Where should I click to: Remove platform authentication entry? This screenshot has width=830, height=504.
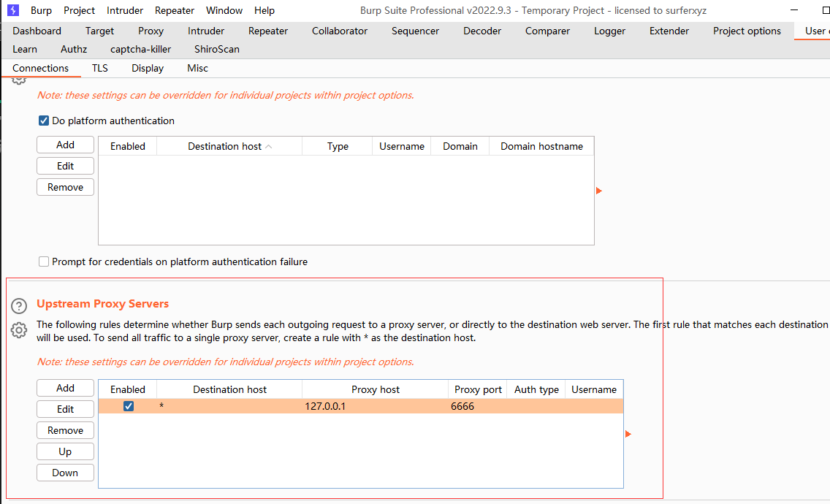point(65,187)
